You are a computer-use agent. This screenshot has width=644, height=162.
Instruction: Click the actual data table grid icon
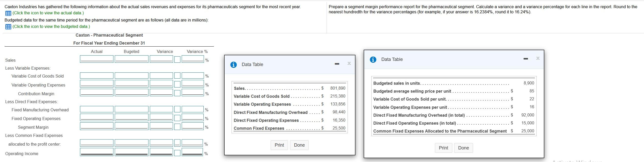point(8,13)
